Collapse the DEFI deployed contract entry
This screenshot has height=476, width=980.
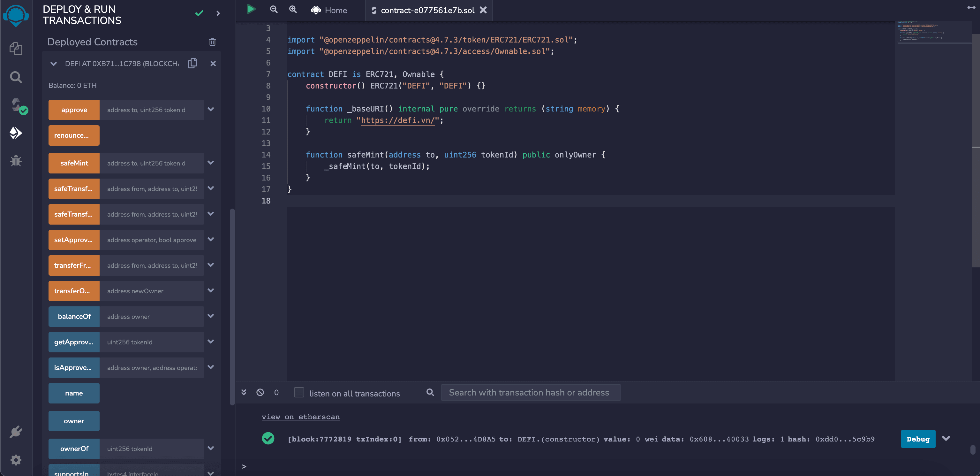click(54, 64)
